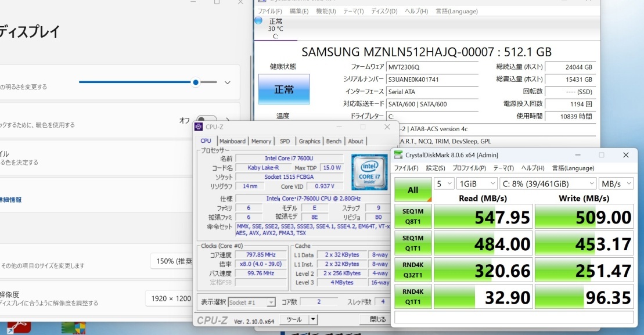
Task: Open the arrow beside ツール in CPU-Z
Action: (313, 319)
